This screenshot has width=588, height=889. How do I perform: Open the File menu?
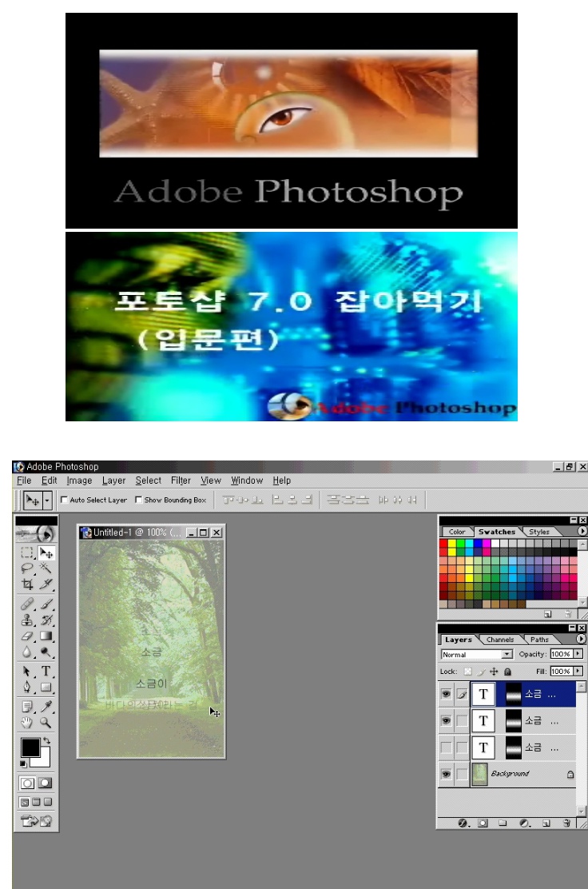click(x=24, y=480)
